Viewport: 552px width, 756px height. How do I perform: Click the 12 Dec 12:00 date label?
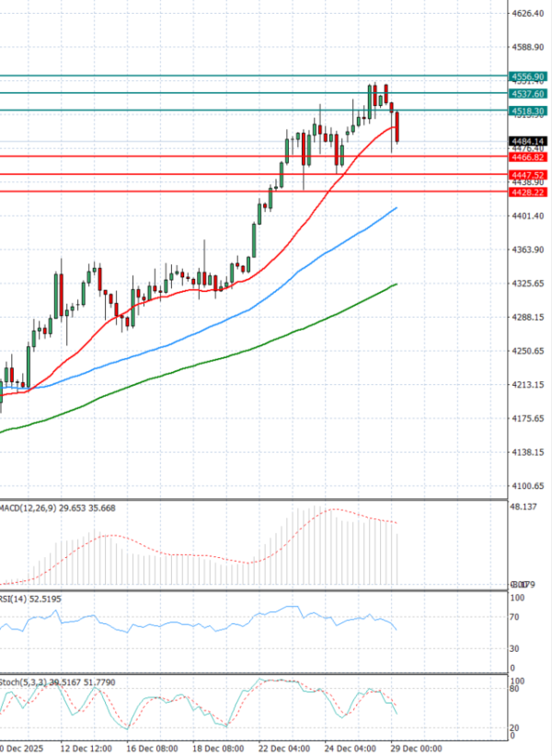click(x=87, y=749)
